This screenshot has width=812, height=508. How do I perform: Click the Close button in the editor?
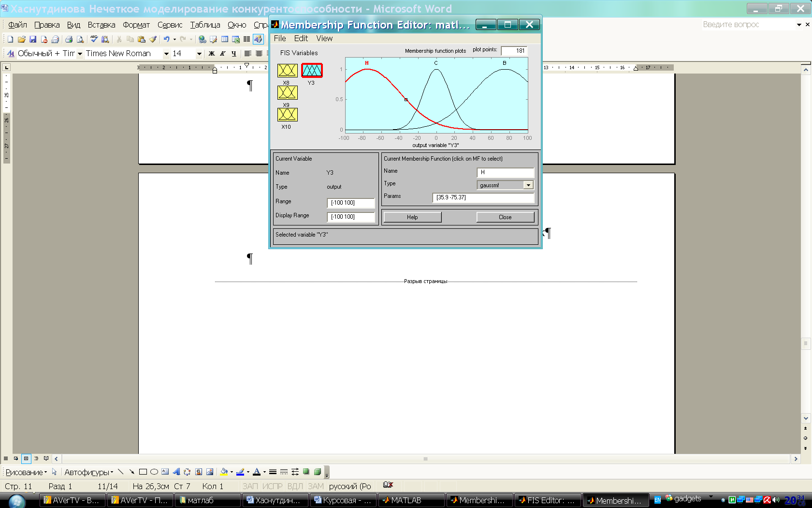[505, 217]
